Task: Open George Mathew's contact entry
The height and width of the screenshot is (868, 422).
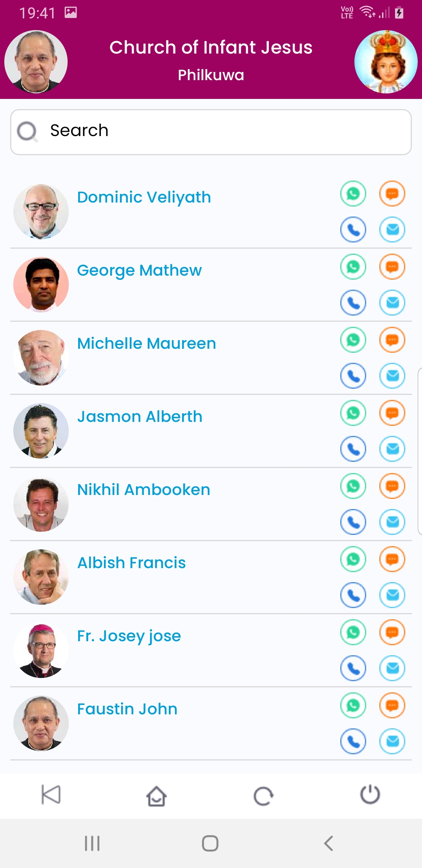Action: coord(211,285)
